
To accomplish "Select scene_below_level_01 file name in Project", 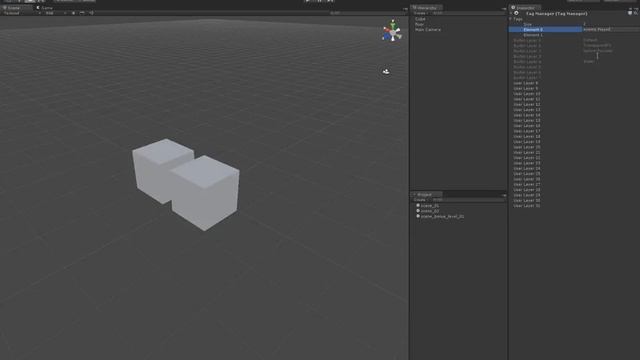I will 442,216.
